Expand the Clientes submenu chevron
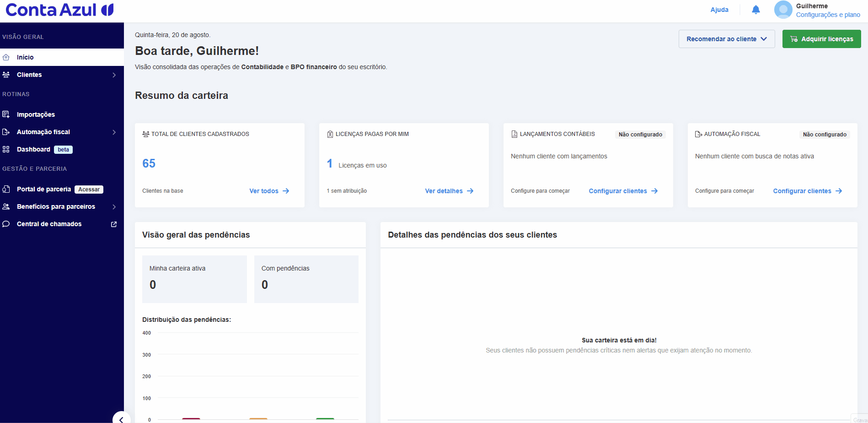 click(114, 75)
